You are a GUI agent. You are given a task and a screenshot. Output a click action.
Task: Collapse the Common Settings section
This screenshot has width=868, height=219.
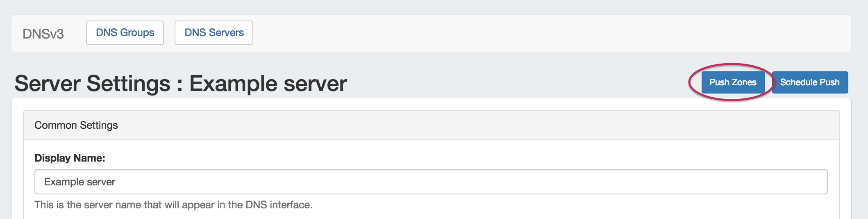pyautogui.click(x=76, y=125)
